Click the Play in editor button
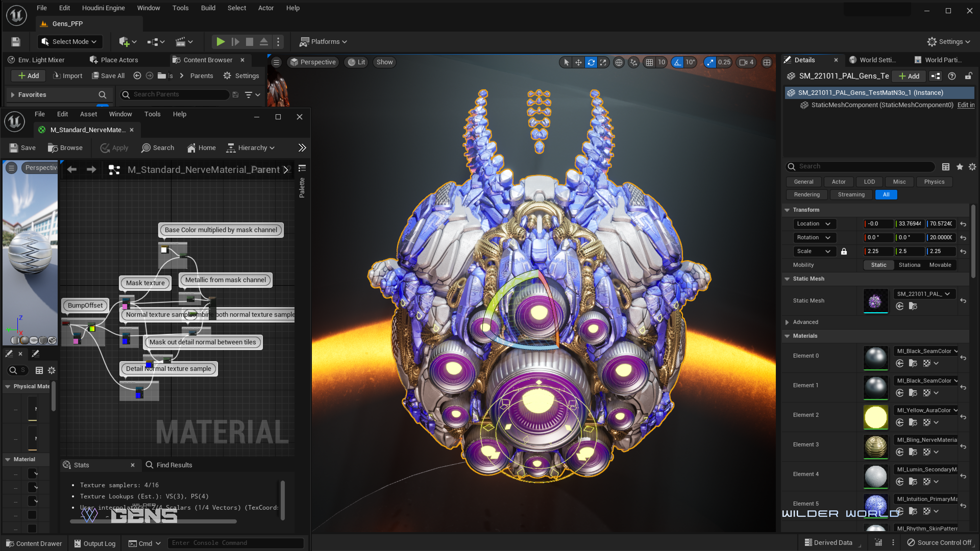Image resolution: width=980 pixels, height=551 pixels. (x=220, y=42)
